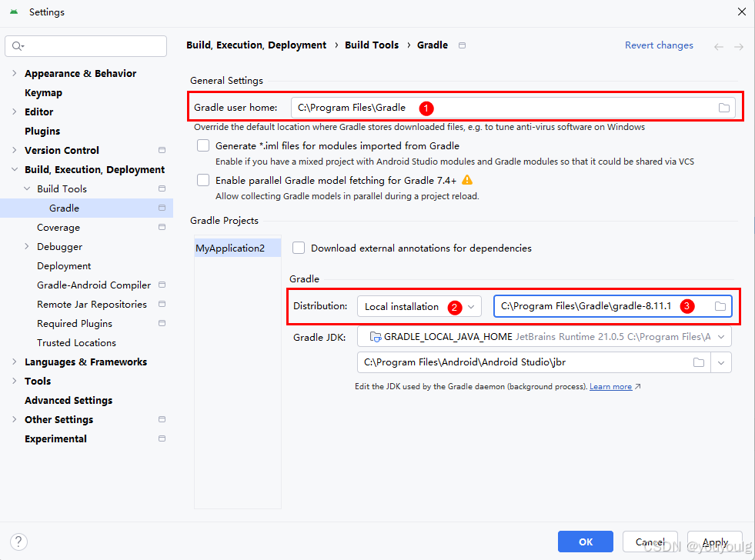Open the Learn more link
This screenshot has height=560, width=755.
(610, 386)
